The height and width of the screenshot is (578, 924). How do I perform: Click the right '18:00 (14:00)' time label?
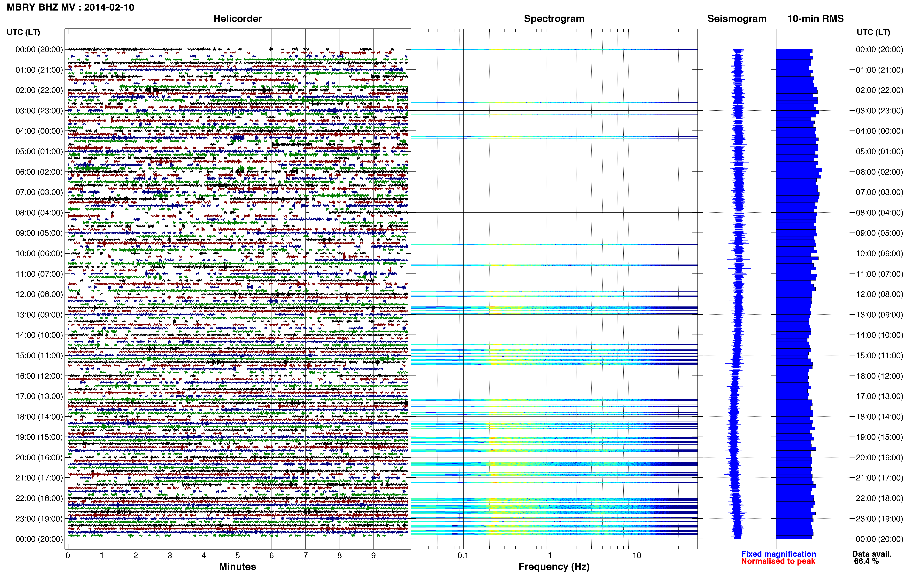click(x=879, y=417)
